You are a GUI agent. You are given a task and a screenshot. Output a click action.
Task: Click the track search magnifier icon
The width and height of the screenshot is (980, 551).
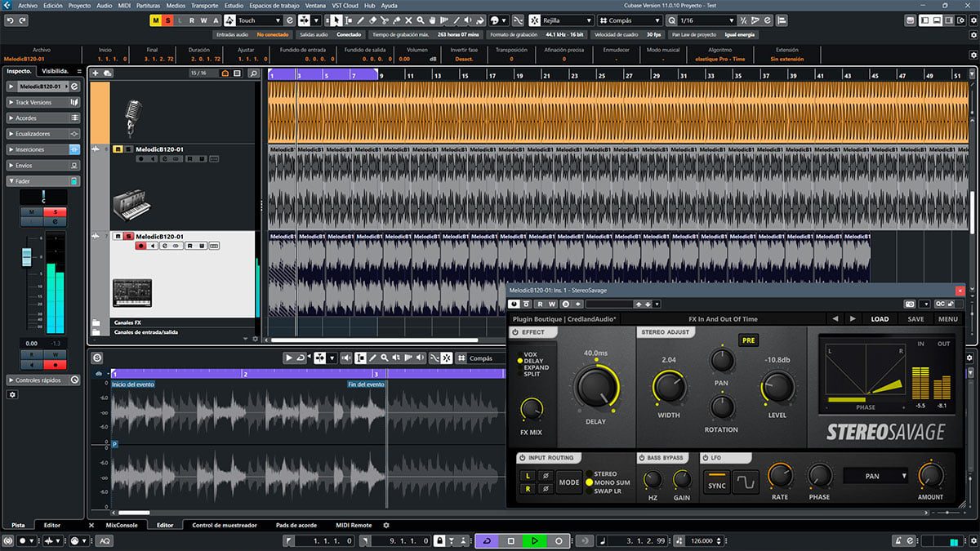pyautogui.click(x=254, y=73)
